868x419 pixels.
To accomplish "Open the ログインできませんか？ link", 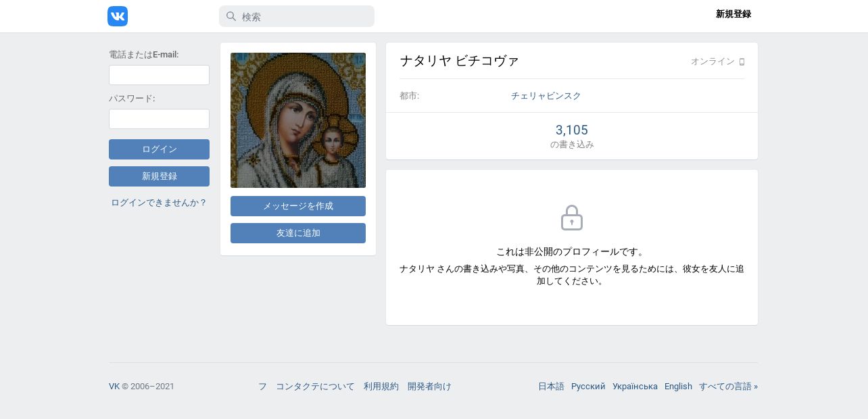I will tap(159, 203).
